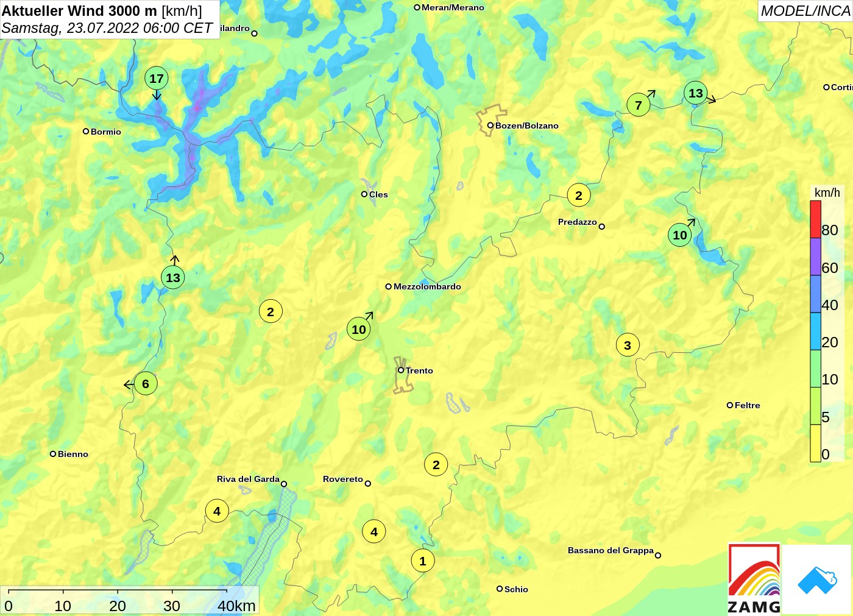The width and height of the screenshot is (853, 616).
Task: Select the Bormio town label
Action: (x=106, y=132)
